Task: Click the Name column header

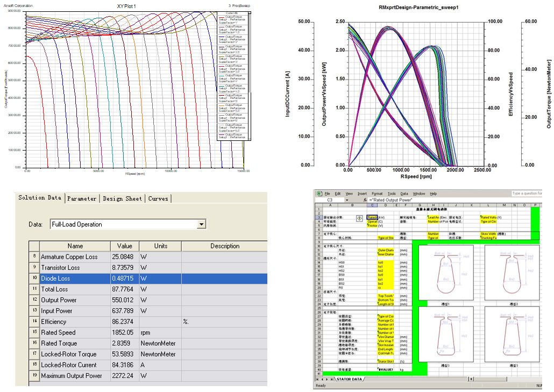Action: coord(75,246)
